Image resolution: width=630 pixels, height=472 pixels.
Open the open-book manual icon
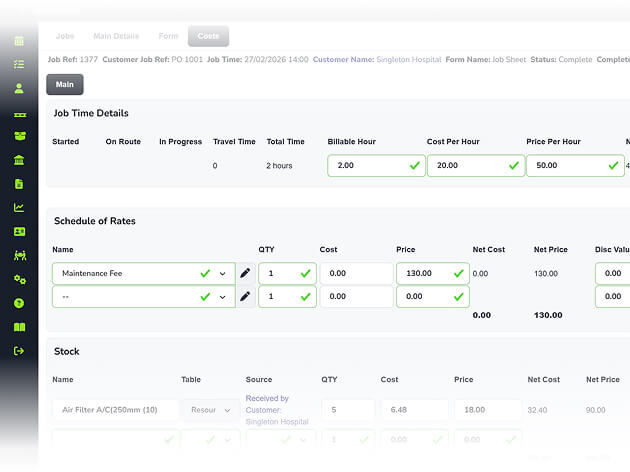click(19, 327)
